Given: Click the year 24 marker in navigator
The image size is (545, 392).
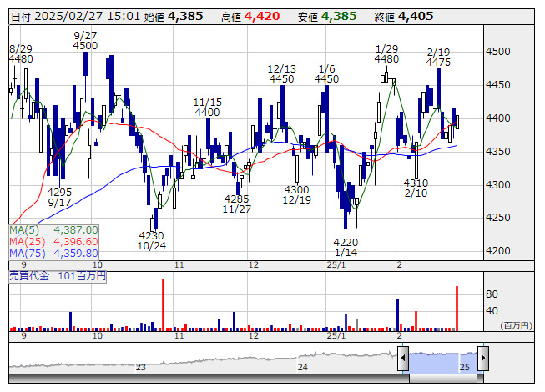Looking at the screenshot, I should point(302,367).
